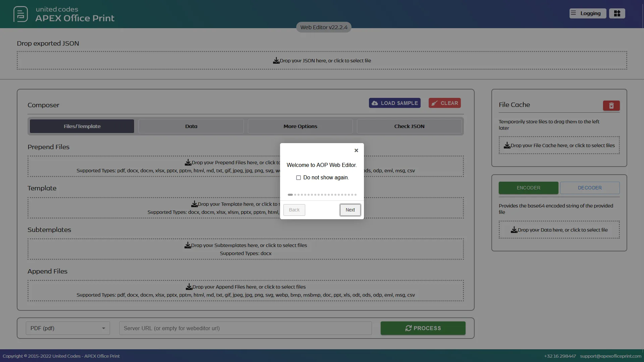Open the More Options tab
The height and width of the screenshot is (362, 644).
pyautogui.click(x=300, y=126)
